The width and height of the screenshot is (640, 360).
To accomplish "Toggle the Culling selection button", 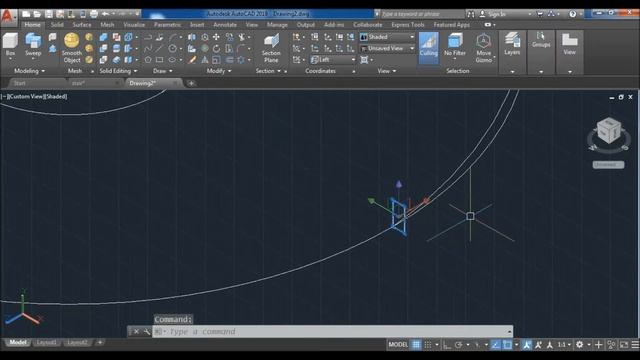I will pyautogui.click(x=429, y=48).
